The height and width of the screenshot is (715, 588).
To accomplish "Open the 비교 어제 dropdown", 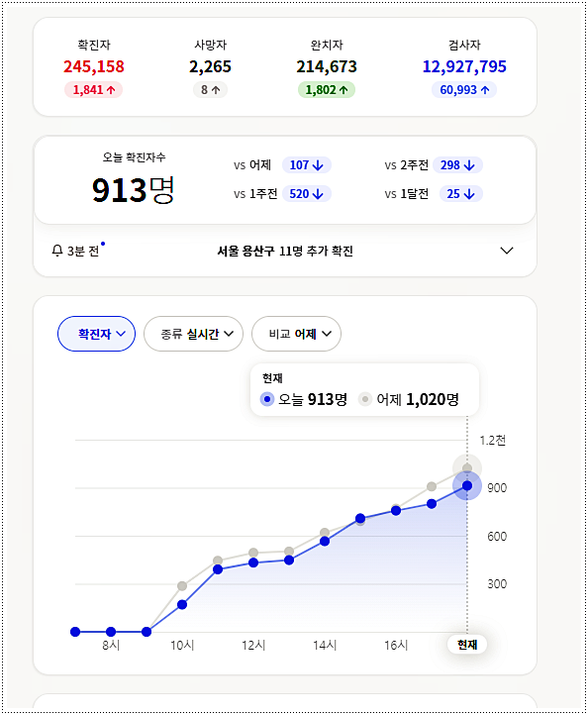I will coord(296,334).
